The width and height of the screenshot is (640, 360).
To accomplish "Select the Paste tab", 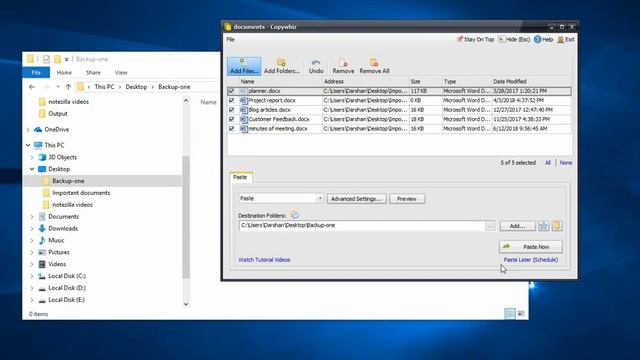I will click(x=240, y=177).
